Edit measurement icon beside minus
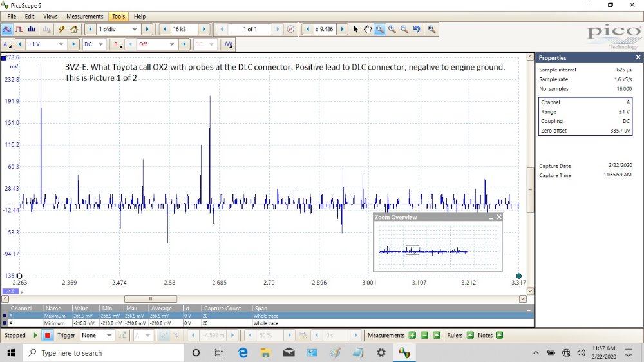 (437, 336)
